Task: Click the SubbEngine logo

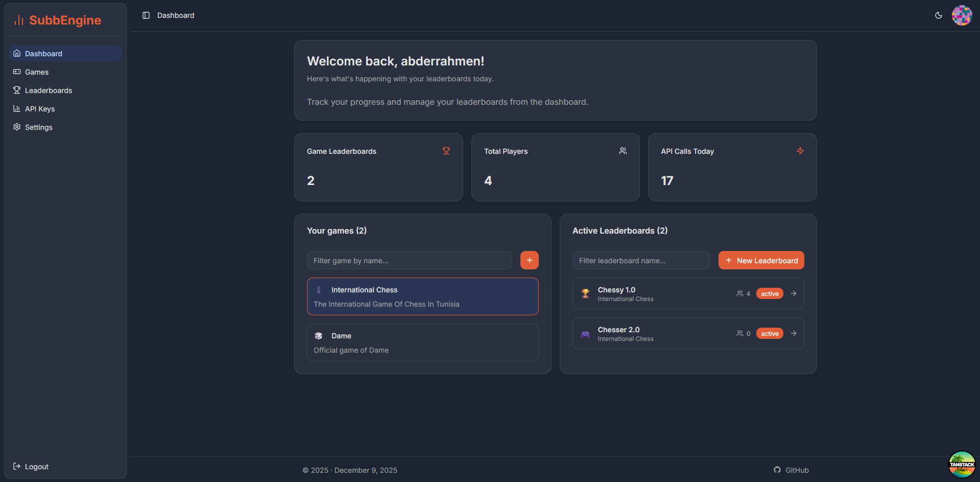Action: click(x=58, y=20)
